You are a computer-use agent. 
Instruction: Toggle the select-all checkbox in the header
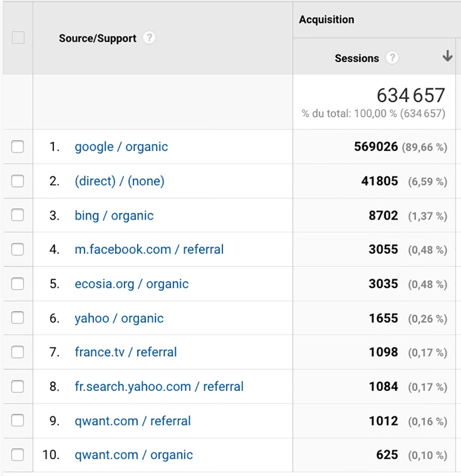click(18, 38)
